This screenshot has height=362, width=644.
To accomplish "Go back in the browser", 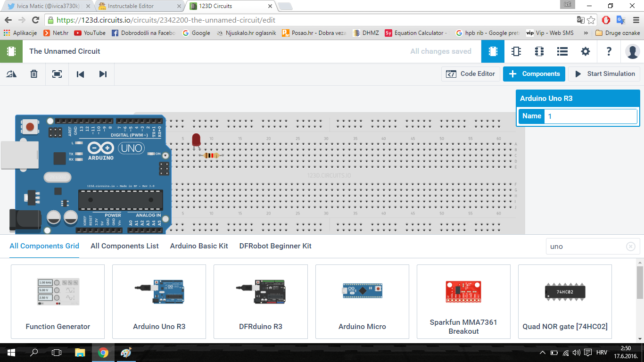I will click(x=8, y=20).
